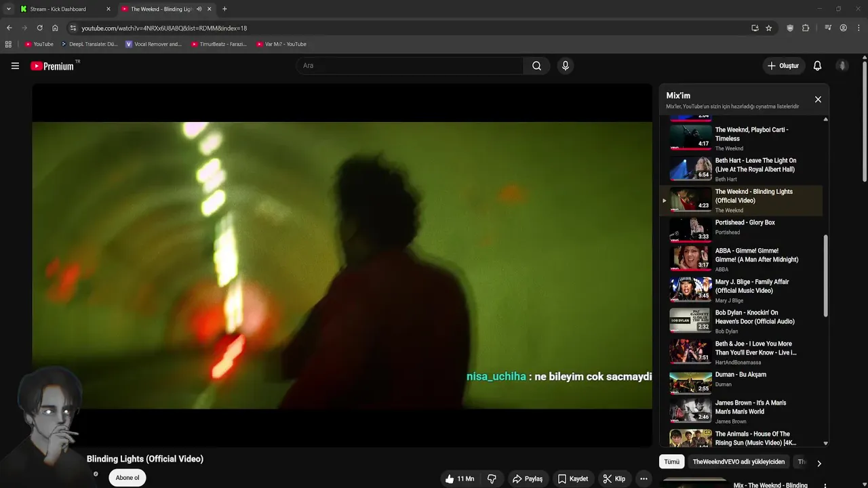Bookmark this page with the star
This screenshot has height=488, width=868.
[x=768, y=28]
